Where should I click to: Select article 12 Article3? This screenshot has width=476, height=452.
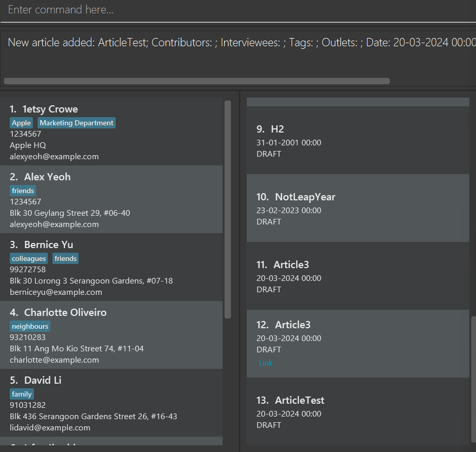pyautogui.click(x=358, y=344)
